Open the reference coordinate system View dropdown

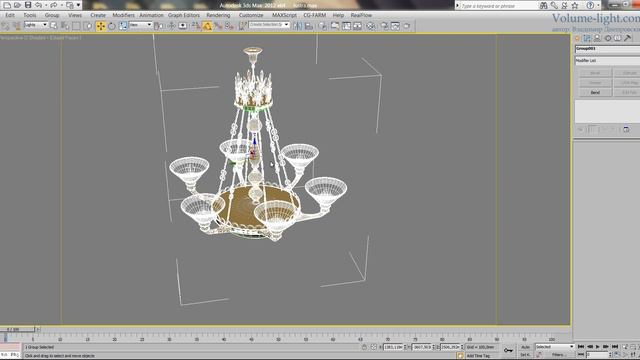coord(140,25)
